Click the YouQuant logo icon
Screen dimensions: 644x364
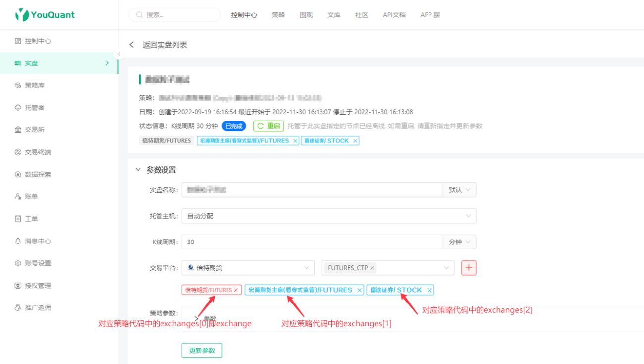coord(22,15)
